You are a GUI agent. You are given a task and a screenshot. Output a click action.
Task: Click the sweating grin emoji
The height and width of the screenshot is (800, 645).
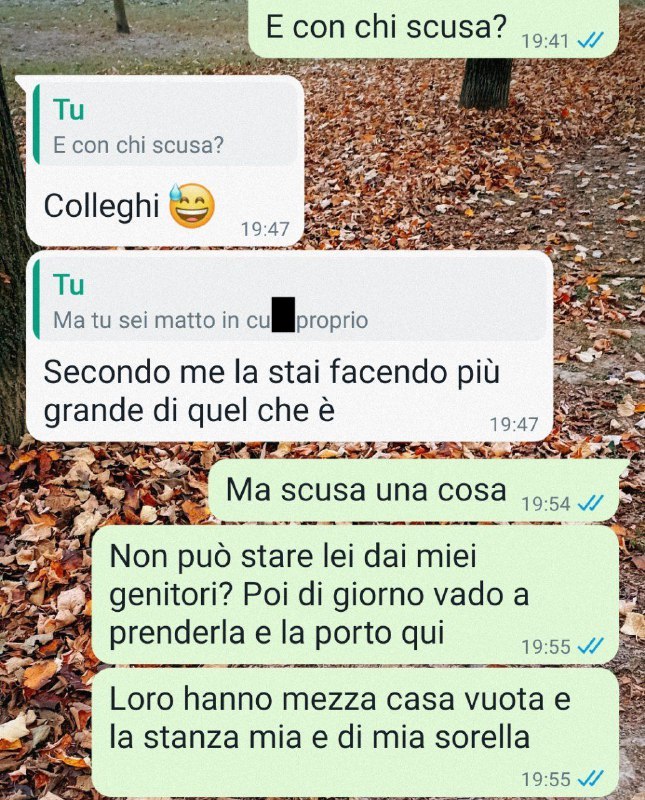click(x=191, y=206)
